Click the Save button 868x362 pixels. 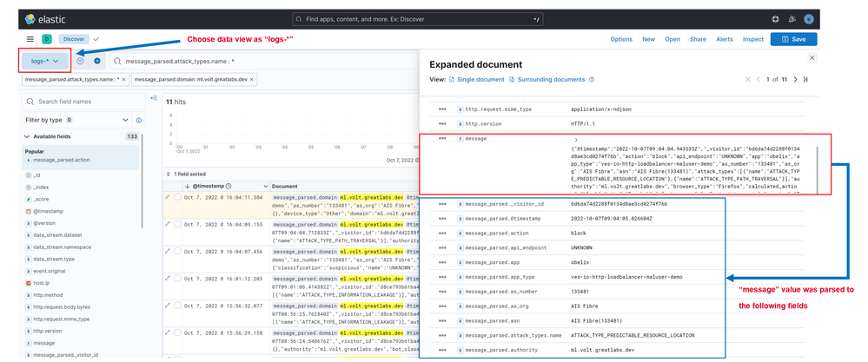[793, 39]
